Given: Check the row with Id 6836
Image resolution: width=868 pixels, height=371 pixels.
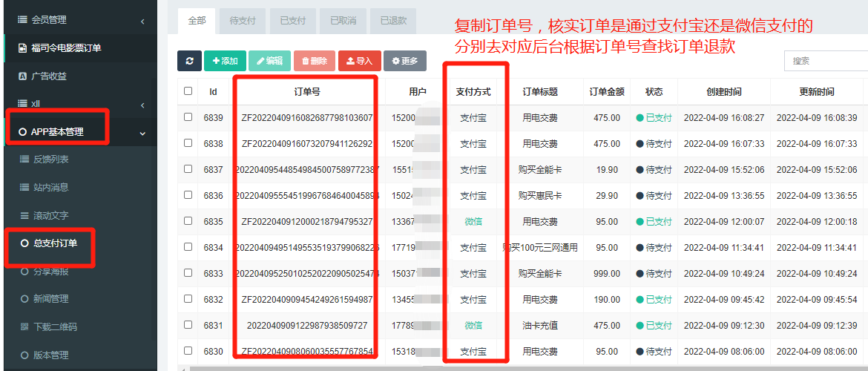Looking at the screenshot, I should (188, 195).
